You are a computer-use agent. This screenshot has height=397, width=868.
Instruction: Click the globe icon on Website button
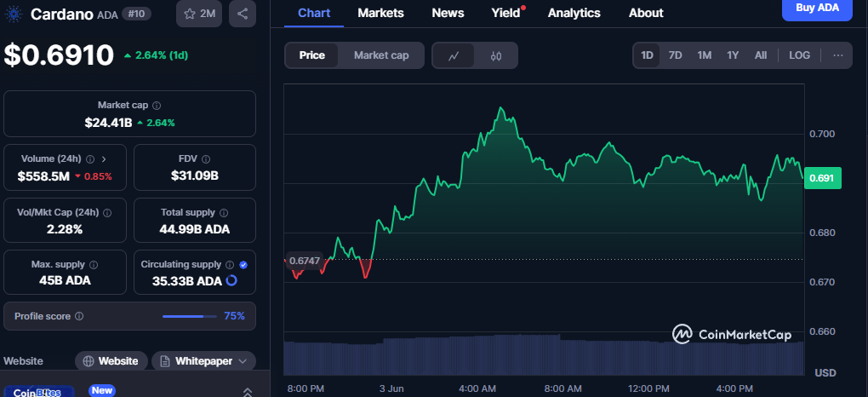tap(88, 361)
